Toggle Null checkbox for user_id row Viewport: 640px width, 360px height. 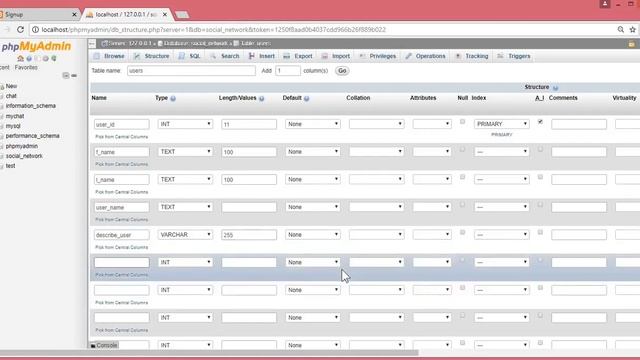pyautogui.click(x=462, y=122)
